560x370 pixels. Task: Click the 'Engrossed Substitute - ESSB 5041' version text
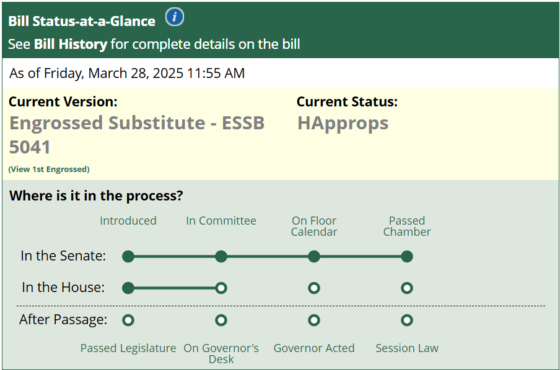[x=137, y=135]
